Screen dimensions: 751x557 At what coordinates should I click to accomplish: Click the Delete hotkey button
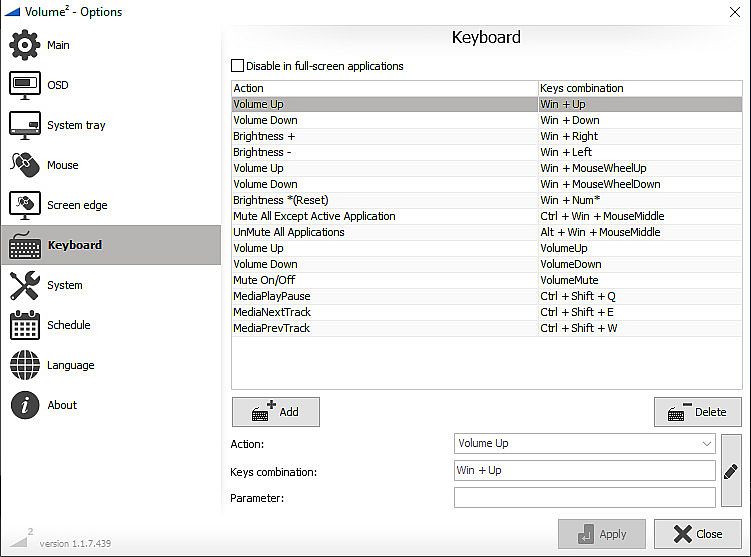coord(697,412)
